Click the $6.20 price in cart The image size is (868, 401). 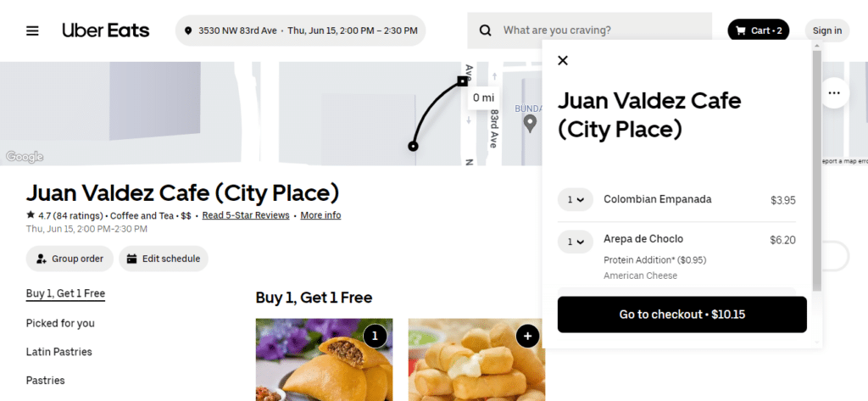[x=782, y=241]
